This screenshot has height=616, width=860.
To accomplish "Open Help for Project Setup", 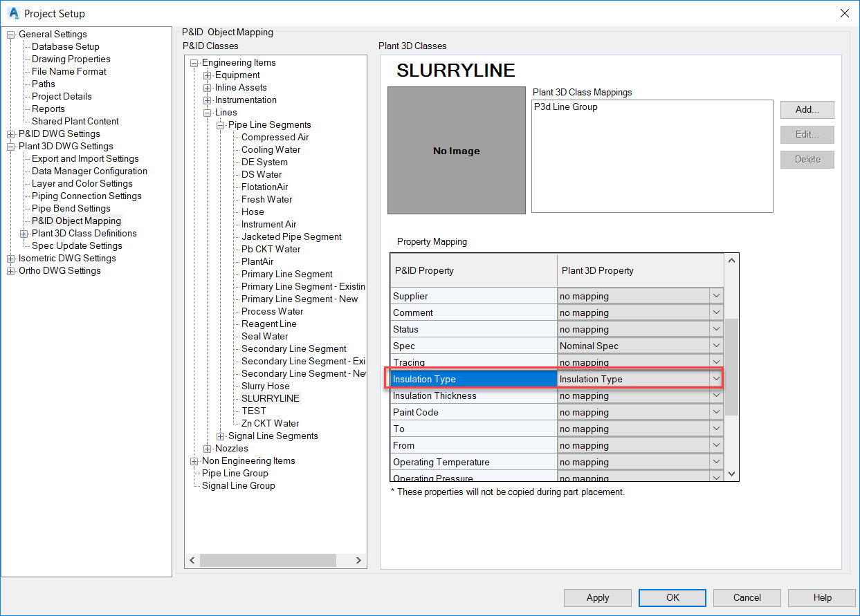I will 822,598.
